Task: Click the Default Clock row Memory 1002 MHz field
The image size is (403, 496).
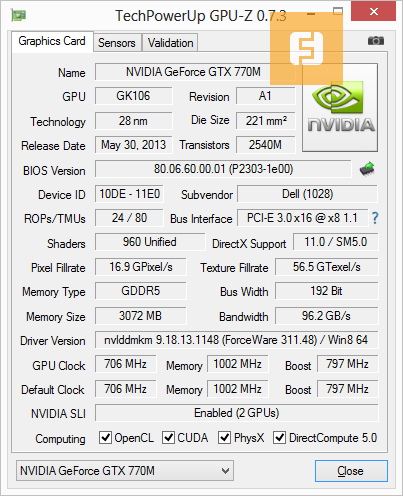Action: coord(238,389)
